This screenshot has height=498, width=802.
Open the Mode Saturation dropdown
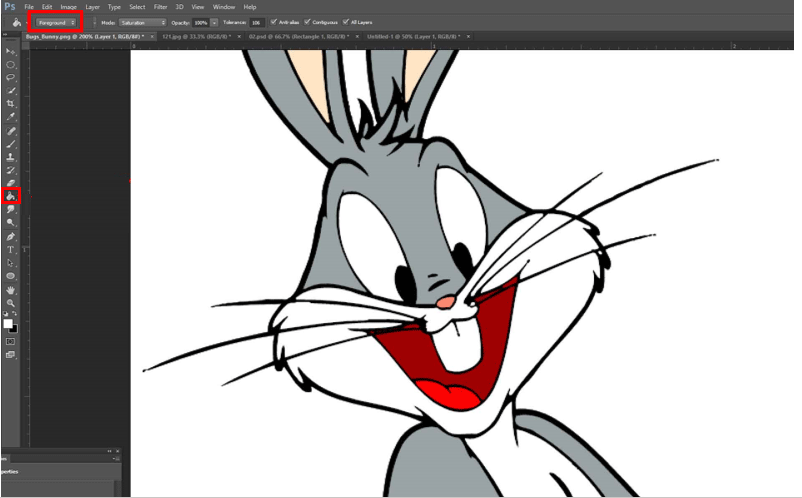[x=143, y=22]
